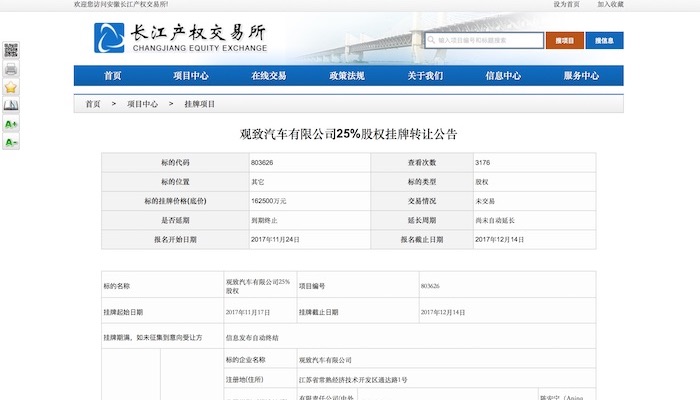Go to 首页 in the breadcrumb

point(93,104)
